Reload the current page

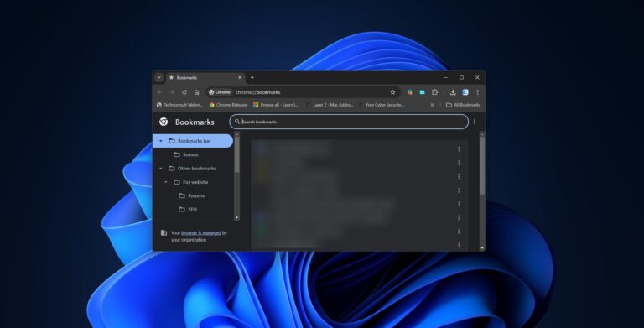184,92
